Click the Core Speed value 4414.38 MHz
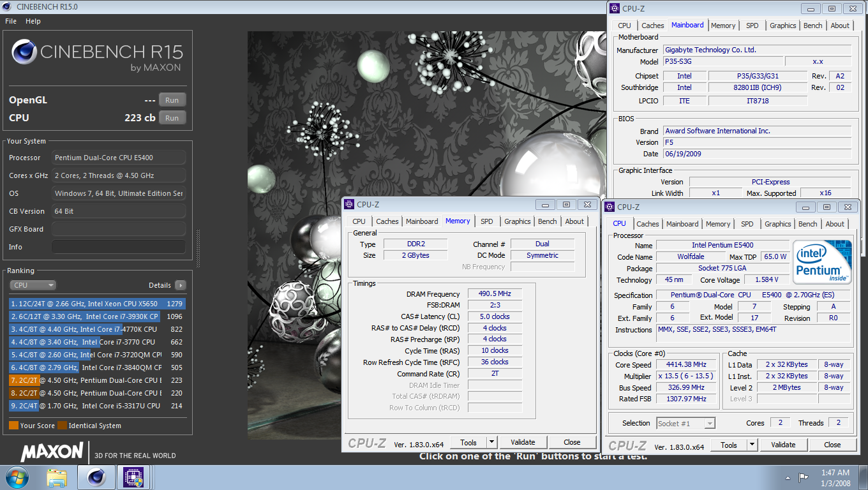This screenshot has width=868, height=490. 686,365
